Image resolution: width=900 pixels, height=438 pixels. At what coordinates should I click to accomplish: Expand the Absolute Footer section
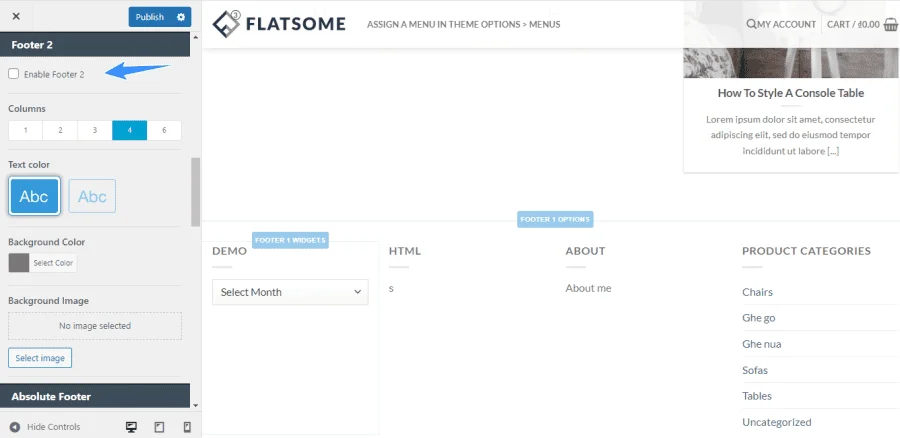coord(95,396)
